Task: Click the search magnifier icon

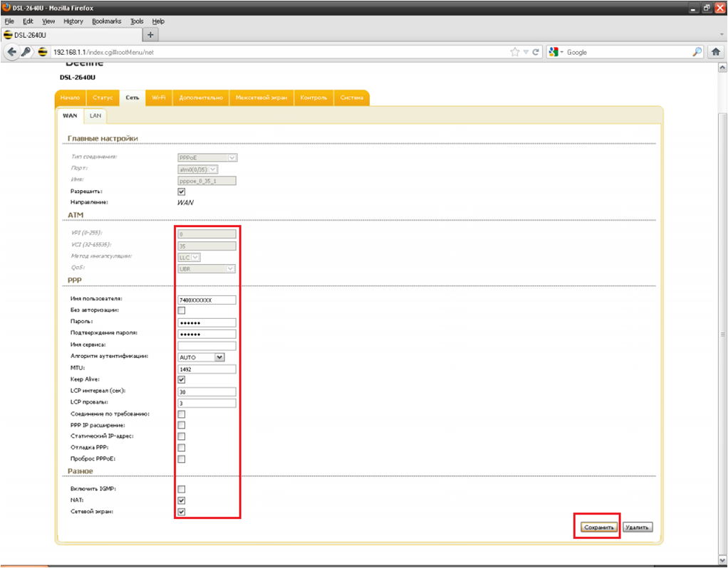Action: click(x=697, y=52)
